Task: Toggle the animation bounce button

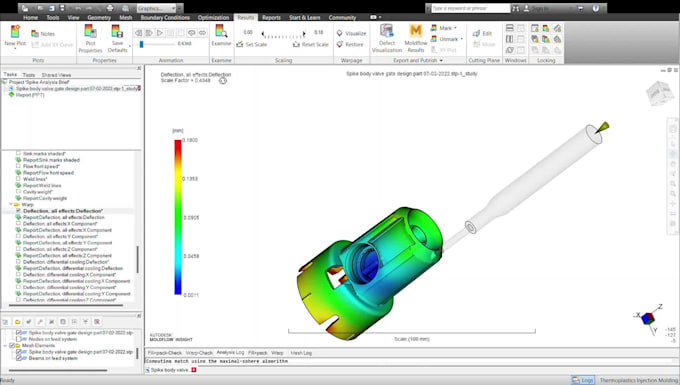Action: [202, 33]
